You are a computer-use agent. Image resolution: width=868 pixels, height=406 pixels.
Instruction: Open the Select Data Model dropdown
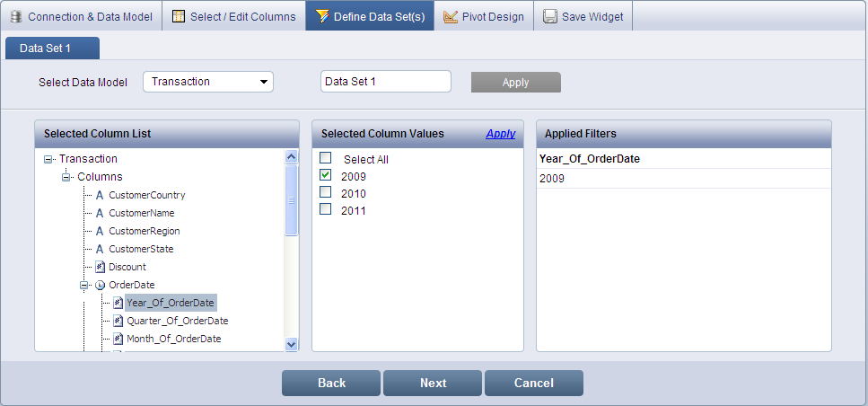(264, 82)
